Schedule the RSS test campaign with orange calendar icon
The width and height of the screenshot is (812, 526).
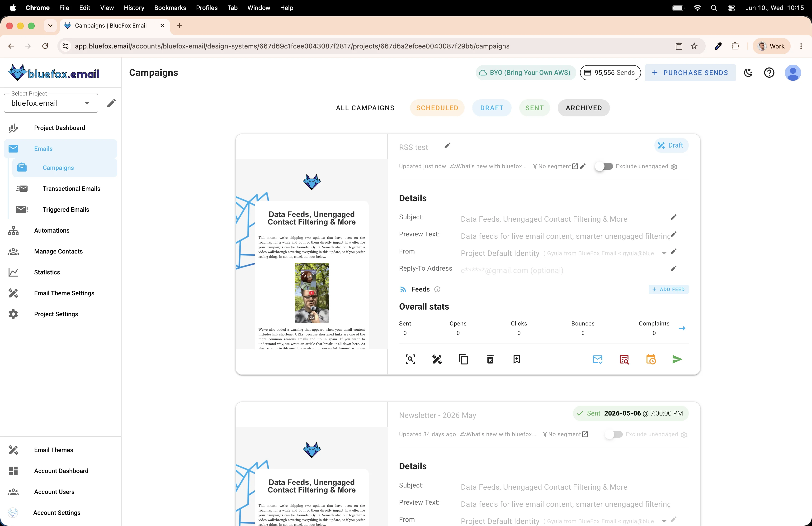pyautogui.click(x=651, y=359)
